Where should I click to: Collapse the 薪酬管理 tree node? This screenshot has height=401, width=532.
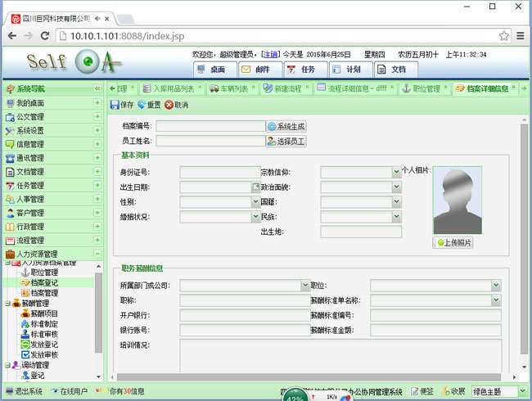(x=7, y=303)
